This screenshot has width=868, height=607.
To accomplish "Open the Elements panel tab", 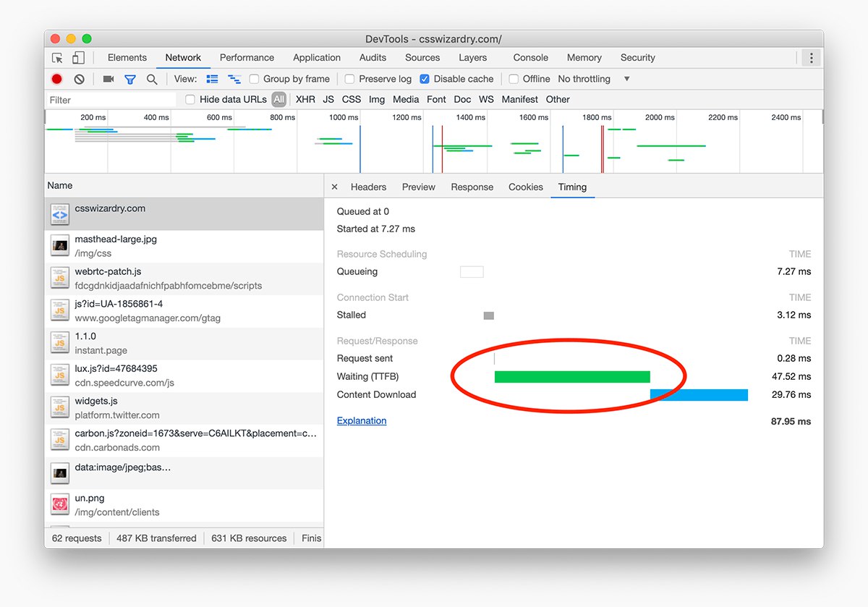I will click(127, 58).
